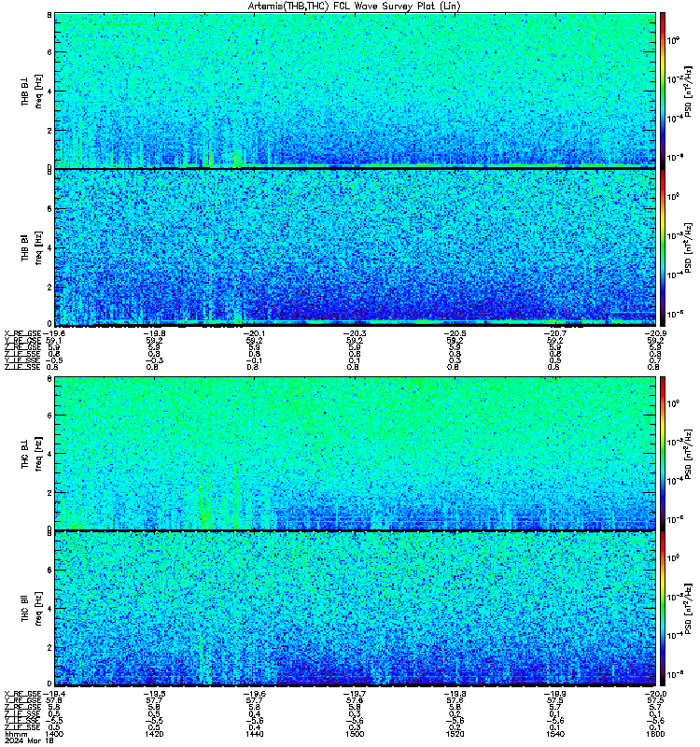Click the color bar beside the THB B∥ panel

point(663,247)
